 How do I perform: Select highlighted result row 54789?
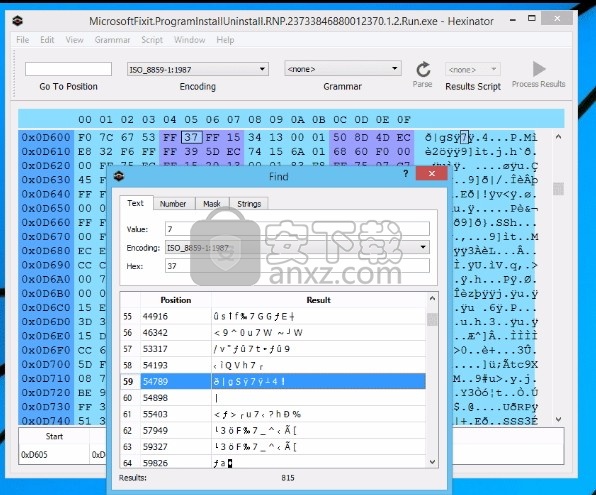point(273,381)
